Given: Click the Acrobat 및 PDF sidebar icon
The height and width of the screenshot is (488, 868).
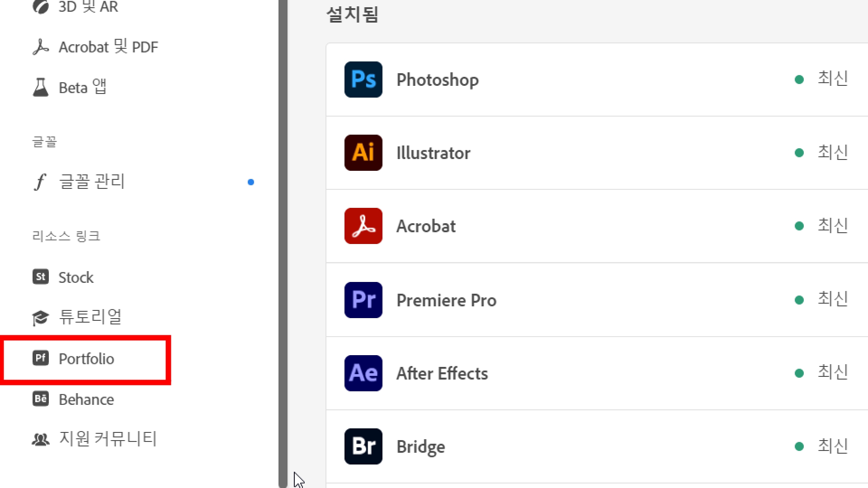Looking at the screenshot, I should click(x=41, y=47).
